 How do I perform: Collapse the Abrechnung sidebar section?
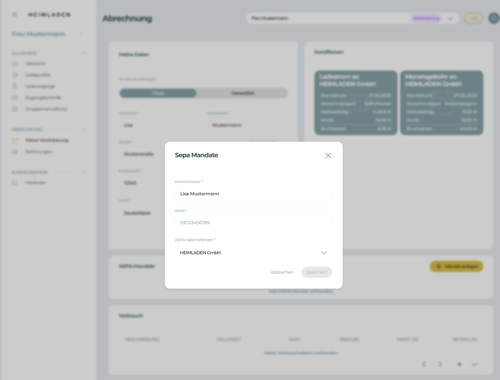point(83,129)
